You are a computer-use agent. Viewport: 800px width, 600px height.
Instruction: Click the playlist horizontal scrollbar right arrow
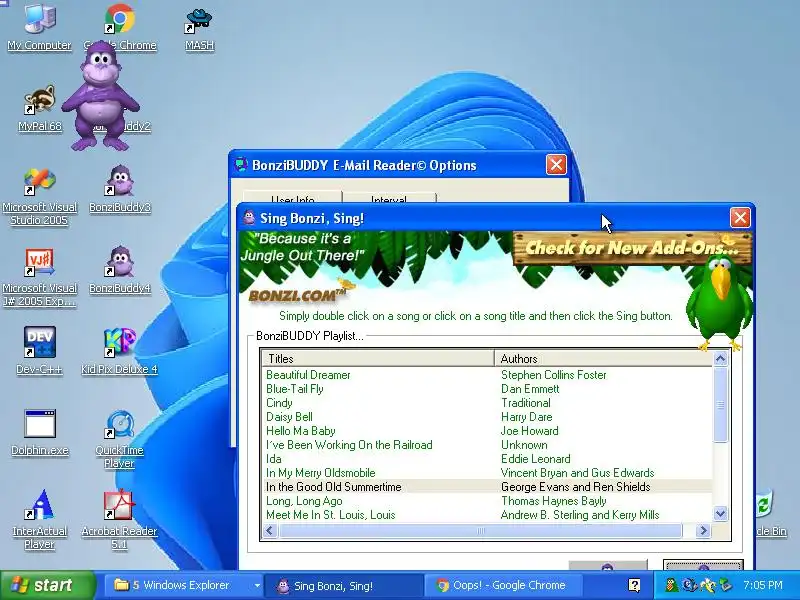click(x=703, y=531)
